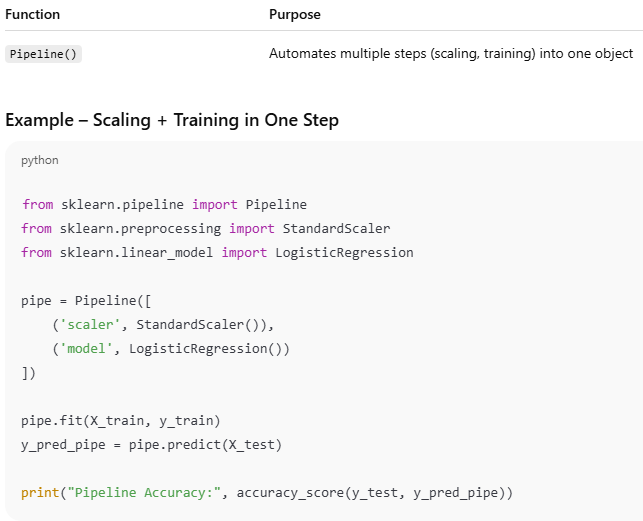Click the 'scaler' string in code

(89, 324)
